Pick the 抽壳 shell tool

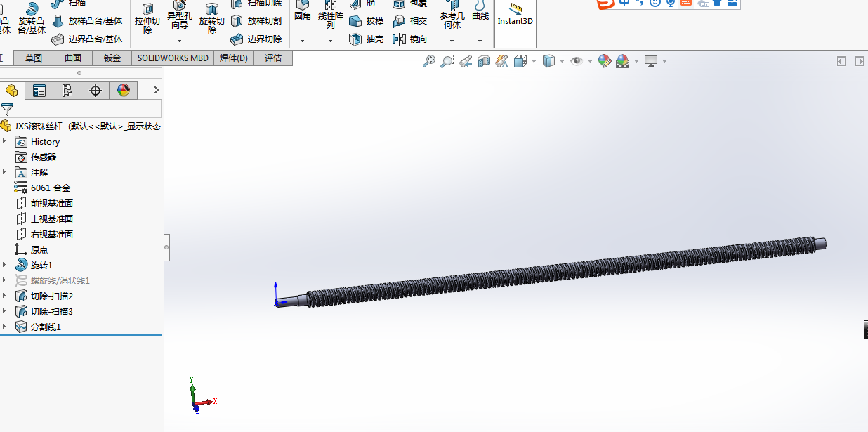(367, 39)
